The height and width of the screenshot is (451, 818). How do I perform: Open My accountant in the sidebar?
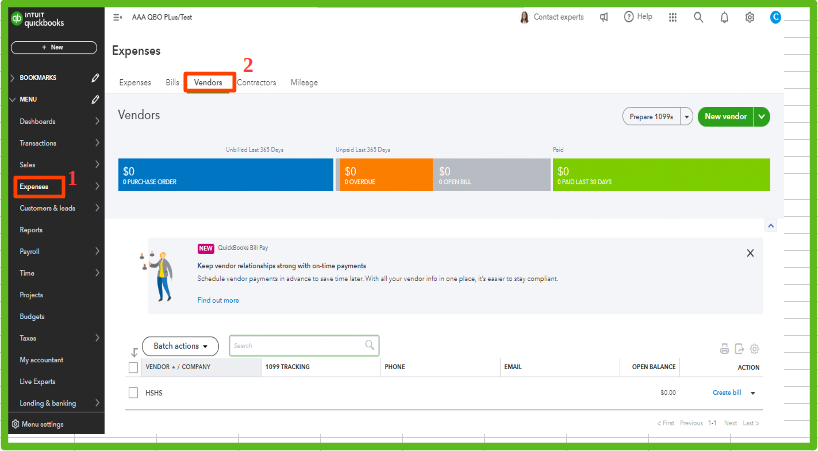(41, 360)
